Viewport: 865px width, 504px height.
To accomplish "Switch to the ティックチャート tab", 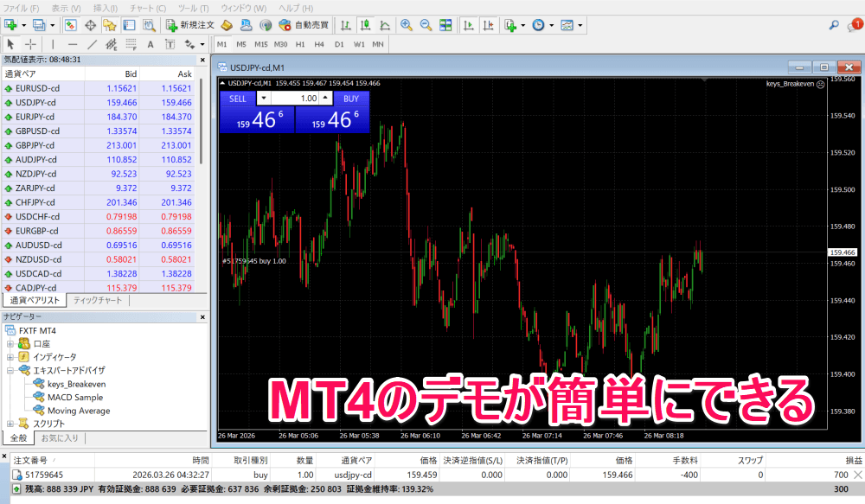I will tap(98, 300).
